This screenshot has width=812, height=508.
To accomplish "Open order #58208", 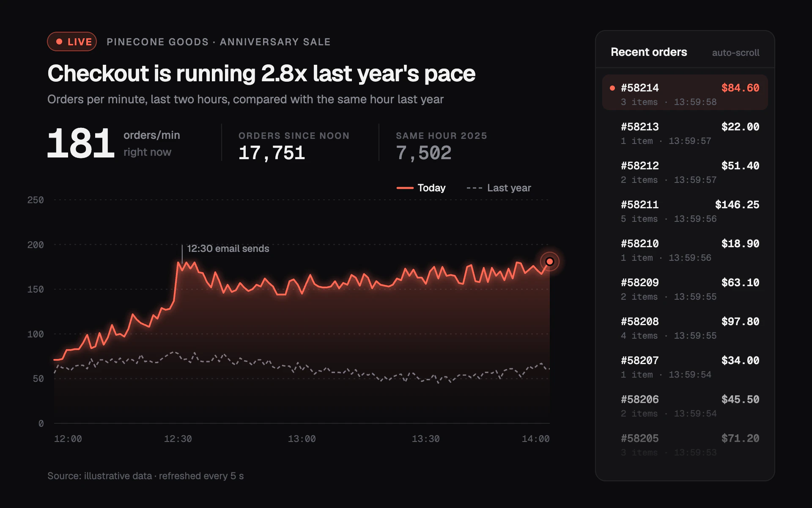I will tap(685, 328).
